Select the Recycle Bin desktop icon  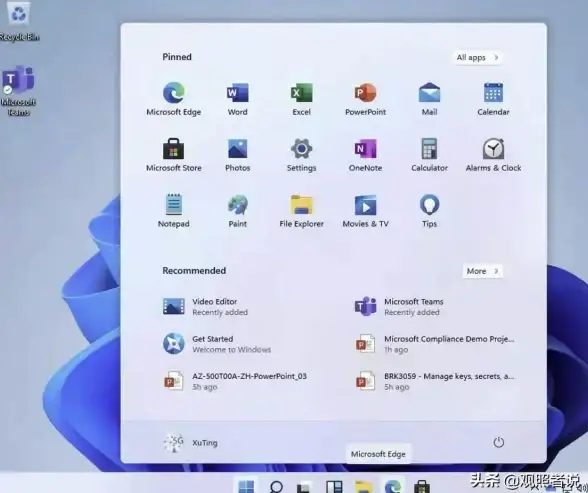19,21
